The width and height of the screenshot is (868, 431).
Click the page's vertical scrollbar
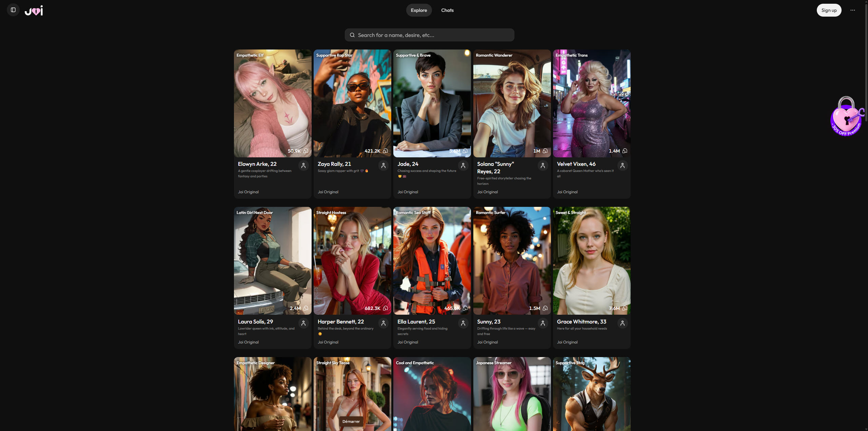tap(866, 61)
